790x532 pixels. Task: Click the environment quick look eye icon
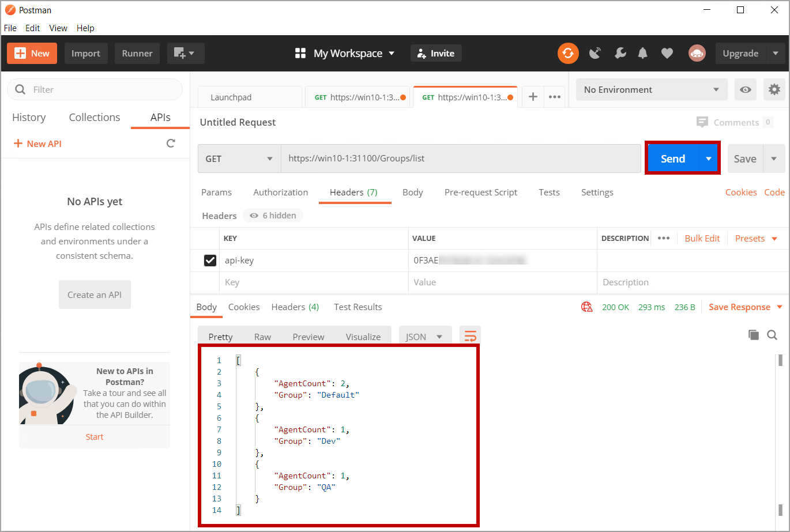[x=746, y=89]
